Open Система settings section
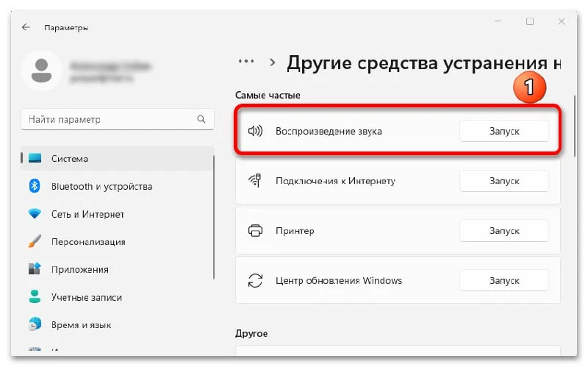This screenshot has height=367, width=588. click(118, 158)
